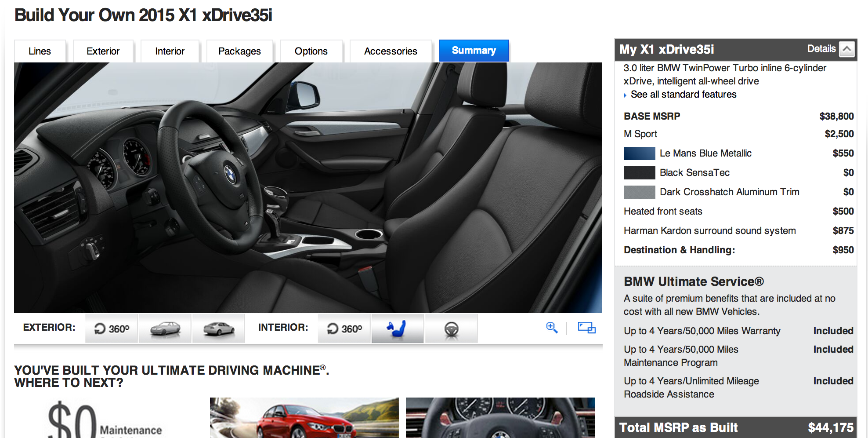Click the Details link in header
Image resolution: width=868 pixels, height=438 pixels.
click(821, 49)
